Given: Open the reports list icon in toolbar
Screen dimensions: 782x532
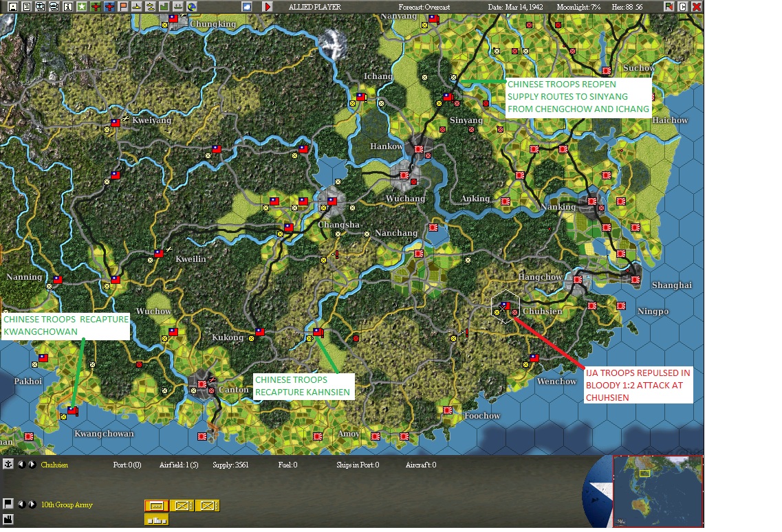Looking at the screenshot, I should [26, 6].
